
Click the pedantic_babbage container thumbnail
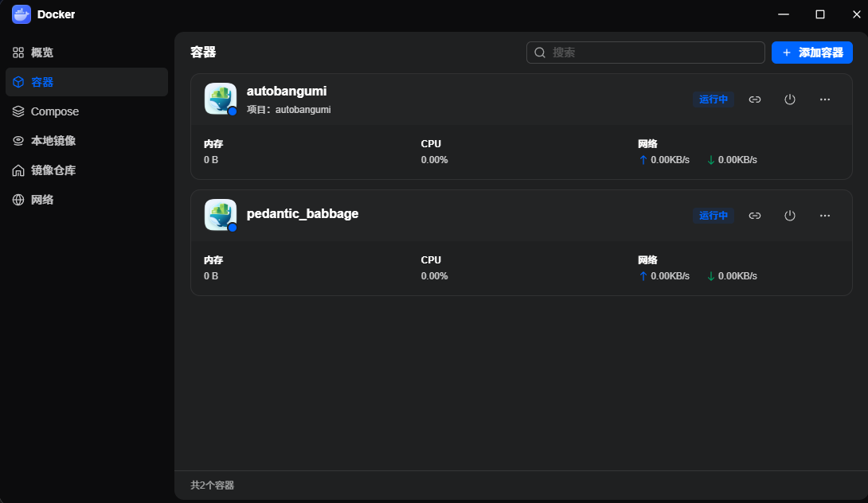coord(221,215)
